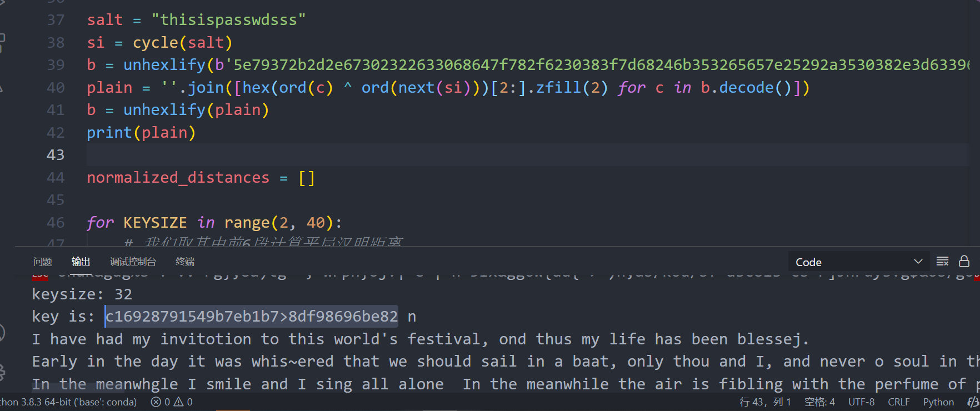Clear the output panel with the clear icon
Image resolution: width=980 pixels, height=411 pixels.
(x=942, y=262)
